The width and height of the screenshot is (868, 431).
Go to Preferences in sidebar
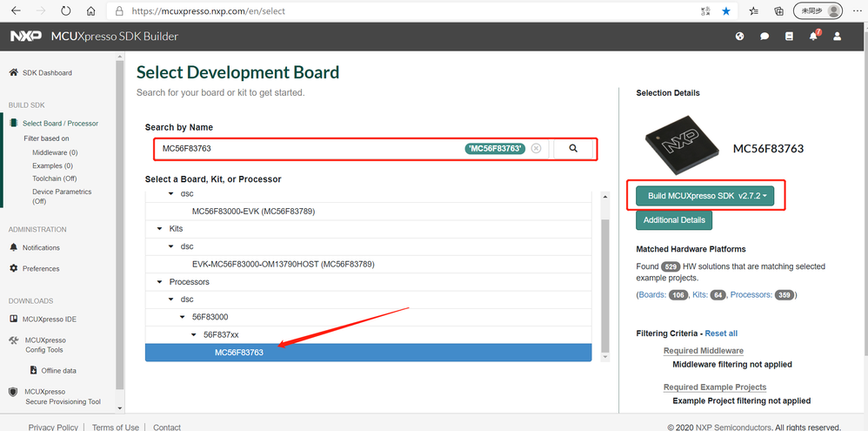click(41, 269)
